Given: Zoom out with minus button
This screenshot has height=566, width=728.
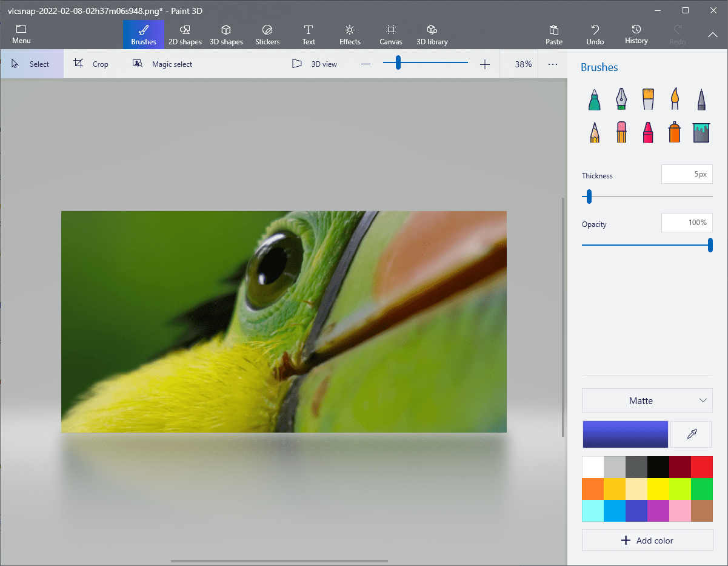Looking at the screenshot, I should [x=366, y=64].
